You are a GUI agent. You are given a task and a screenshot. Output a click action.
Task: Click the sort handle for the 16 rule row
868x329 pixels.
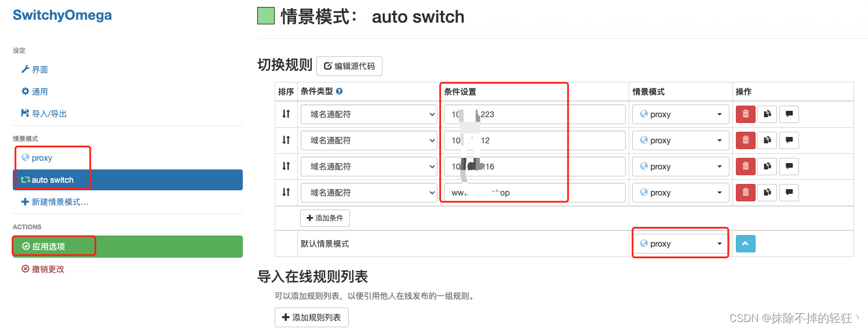point(286,167)
